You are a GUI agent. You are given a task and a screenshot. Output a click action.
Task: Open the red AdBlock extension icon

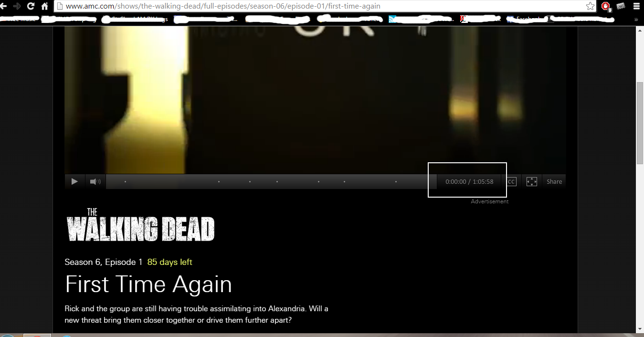point(606,6)
